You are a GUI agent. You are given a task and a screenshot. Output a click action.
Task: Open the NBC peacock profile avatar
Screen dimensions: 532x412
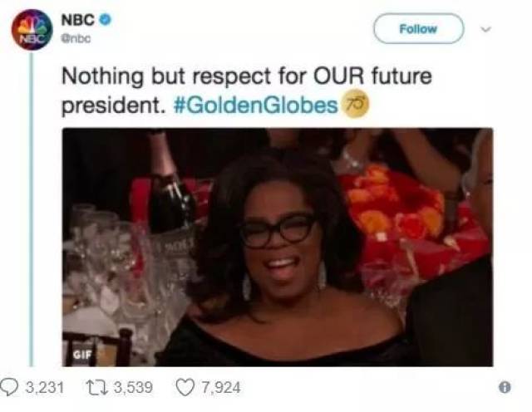pyautogui.click(x=32, y=30)
